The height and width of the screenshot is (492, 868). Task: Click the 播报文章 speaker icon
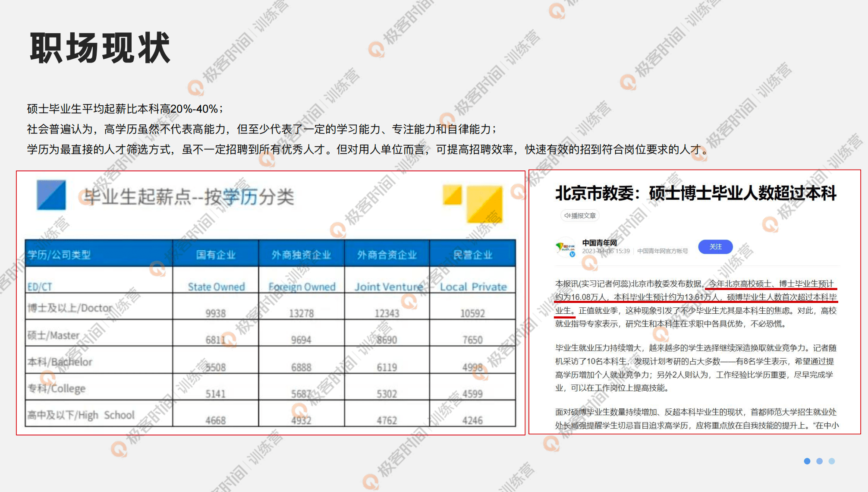(567, 215)
